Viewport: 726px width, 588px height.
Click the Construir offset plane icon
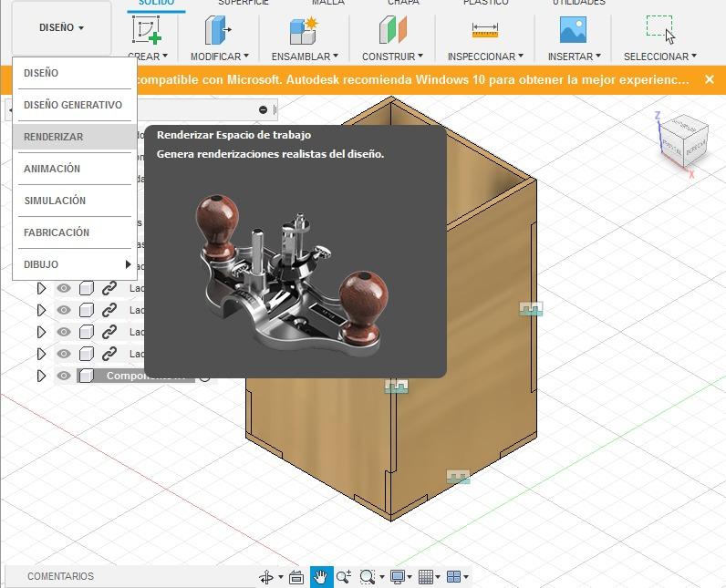click(x=392, y=30)
